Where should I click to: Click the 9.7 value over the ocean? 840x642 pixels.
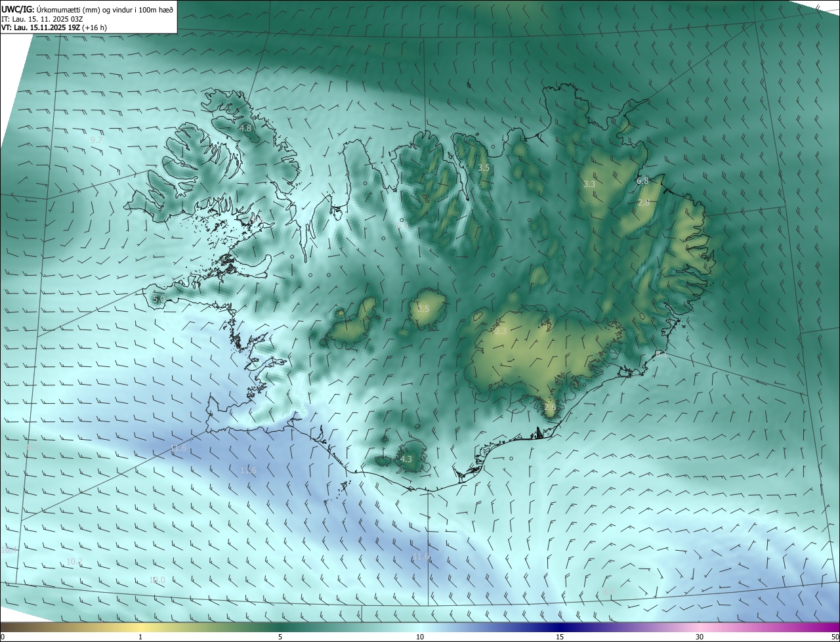[96, 140]
